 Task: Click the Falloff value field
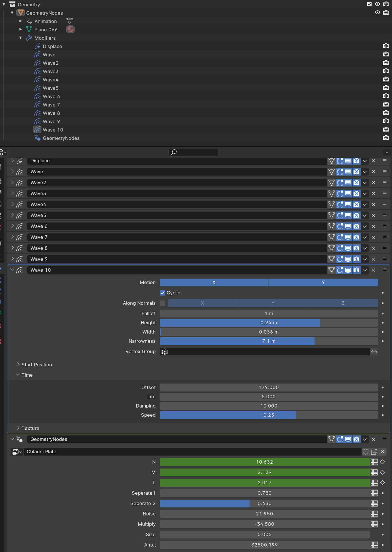[269, 313]
